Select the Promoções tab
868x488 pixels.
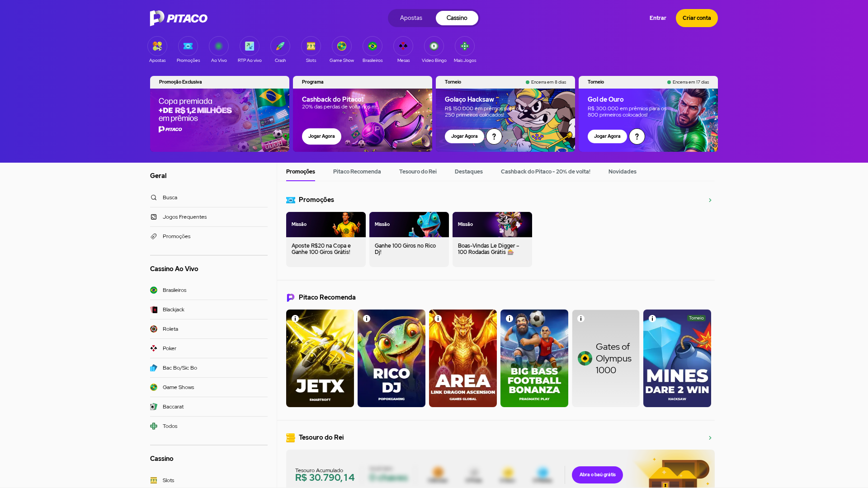click(301, 172)
